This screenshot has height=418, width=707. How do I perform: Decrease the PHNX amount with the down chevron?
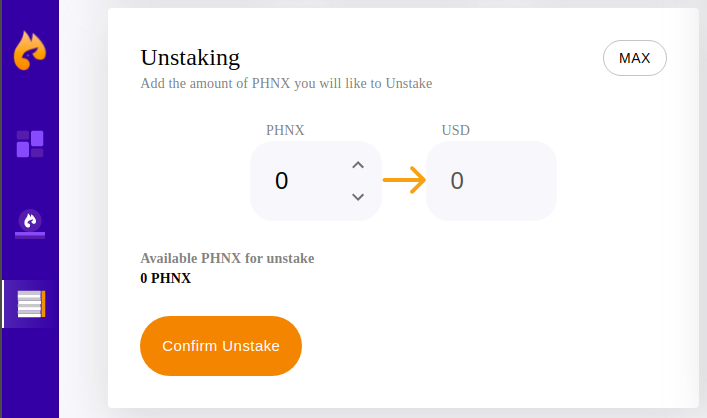click(358, 197)
